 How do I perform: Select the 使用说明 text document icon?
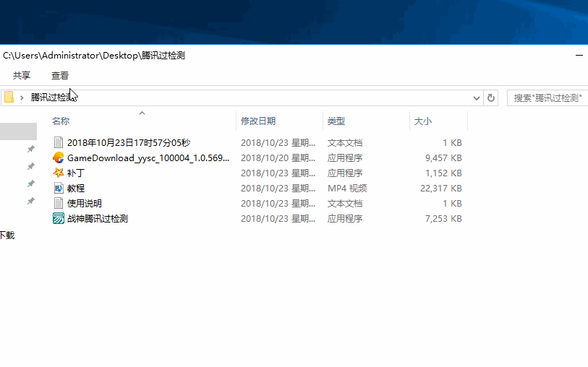(58, 203)
